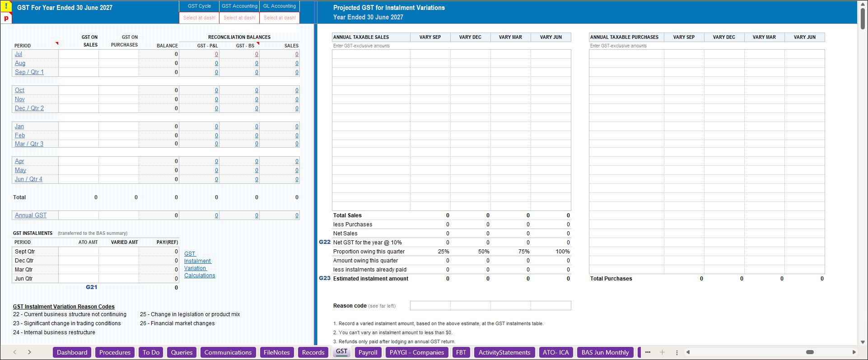Image resolution: width=868 pixels, height=360 pixels.
Task: Click horizontal scroll left arrow
Action: tap(688, 352)
